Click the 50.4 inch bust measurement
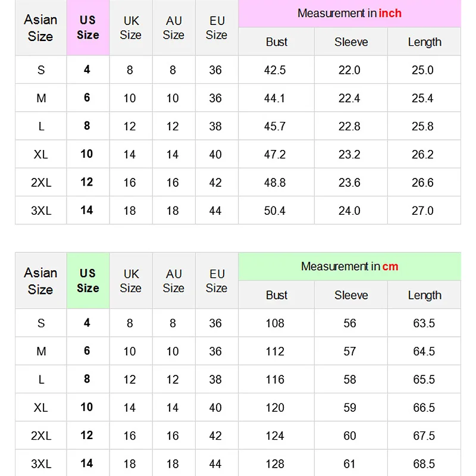The image size is (476, 476). point(275,211)
